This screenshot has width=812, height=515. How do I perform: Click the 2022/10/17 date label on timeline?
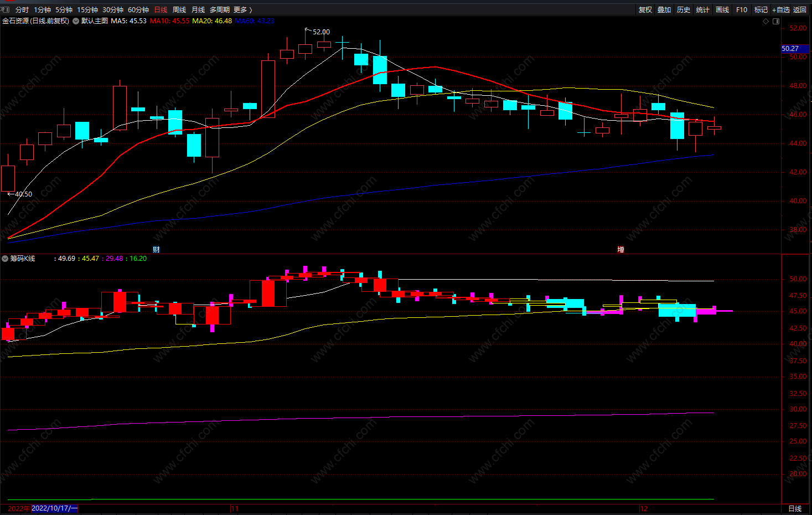tap(54, 508)
